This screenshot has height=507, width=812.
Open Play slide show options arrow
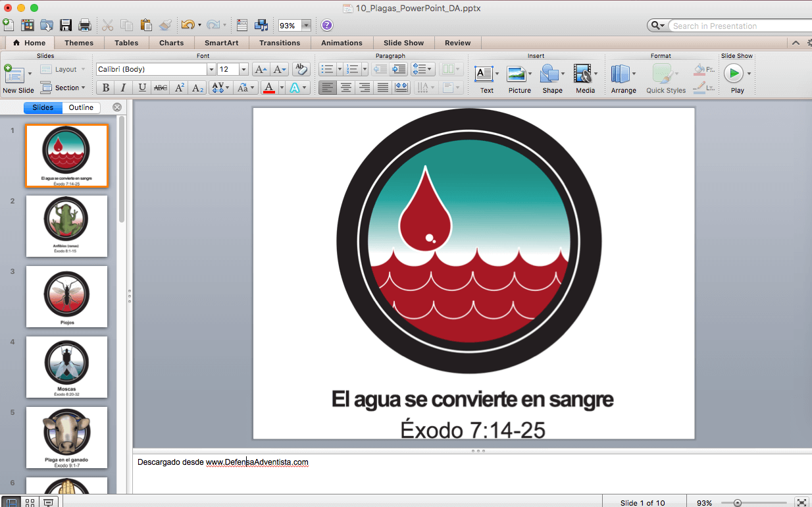point(749,74)
